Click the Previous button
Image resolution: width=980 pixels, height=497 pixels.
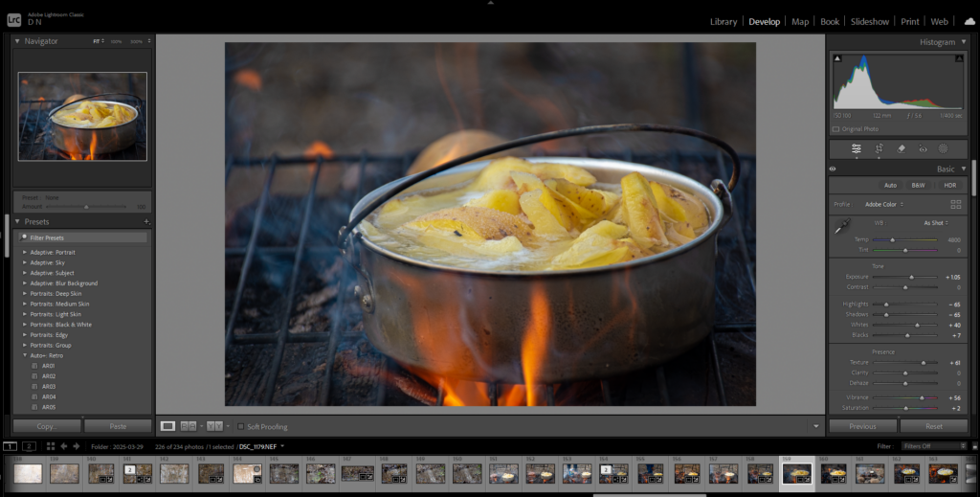tap(862, 426)
